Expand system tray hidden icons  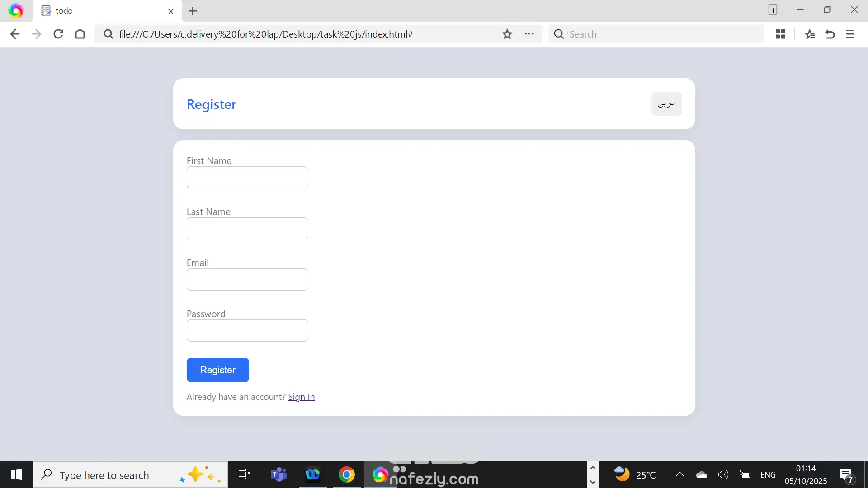coord(679,474)
